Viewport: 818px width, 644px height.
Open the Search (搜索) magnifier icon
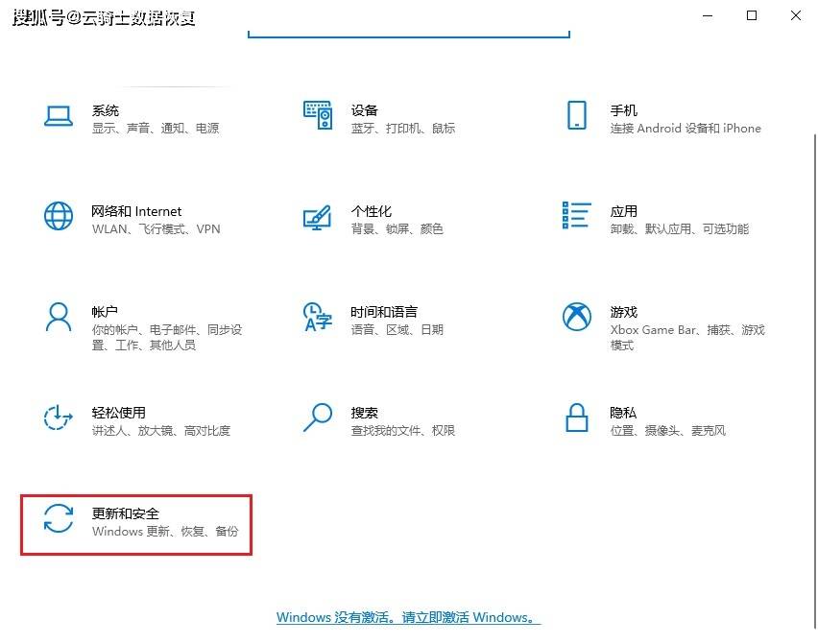[x=318, y=417]
